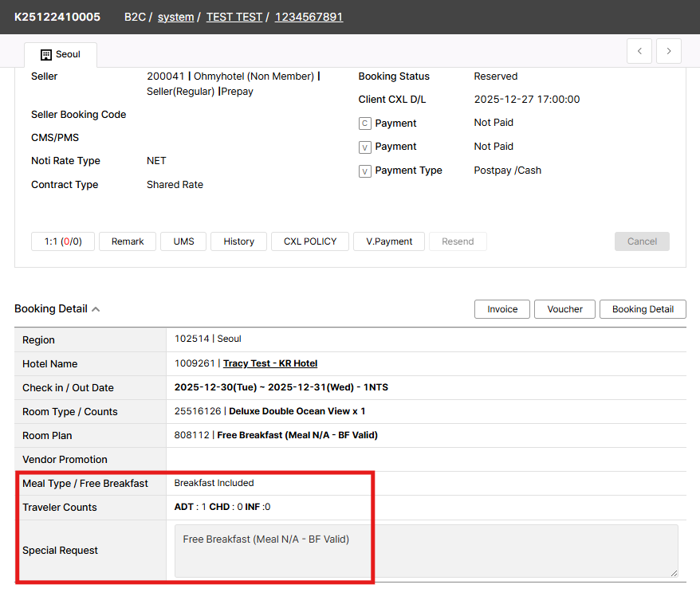
Task: Click the C badge beside Payment
Action: tap(365, 124)
